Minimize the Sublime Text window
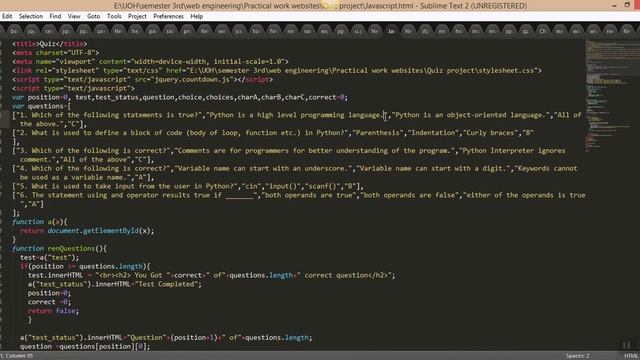The height and width of the screenshot is (360, 640). click(x=614, y=5)
